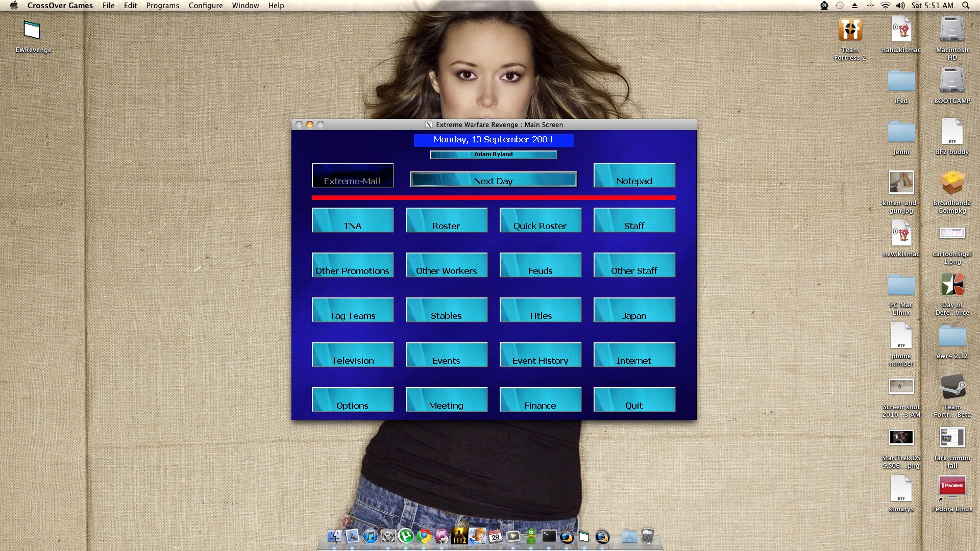
Task: Access the Feuds management section
Action: (540, 270)
